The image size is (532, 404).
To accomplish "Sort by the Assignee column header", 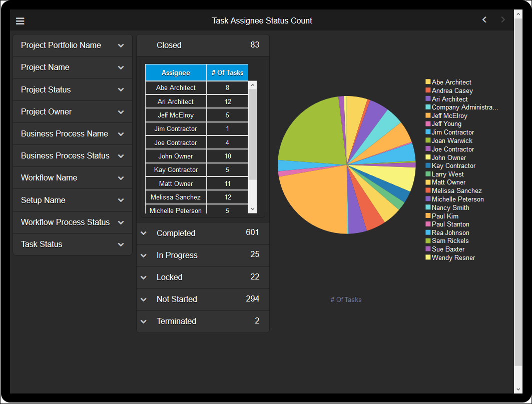I will coord(176,72).
